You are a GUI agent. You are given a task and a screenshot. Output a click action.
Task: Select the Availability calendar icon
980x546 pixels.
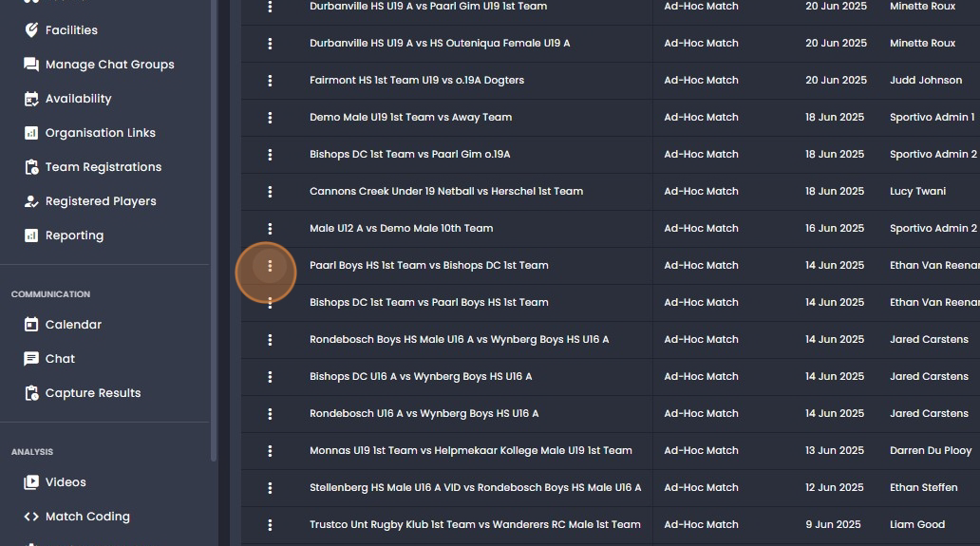(x=31, y=99)
